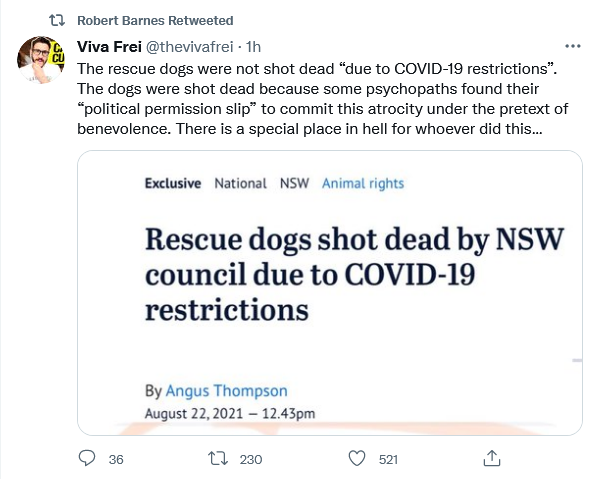Retweet this Viva Frei tweet
The width and height of the screenshot is (598, 479).
coord(218,458)
